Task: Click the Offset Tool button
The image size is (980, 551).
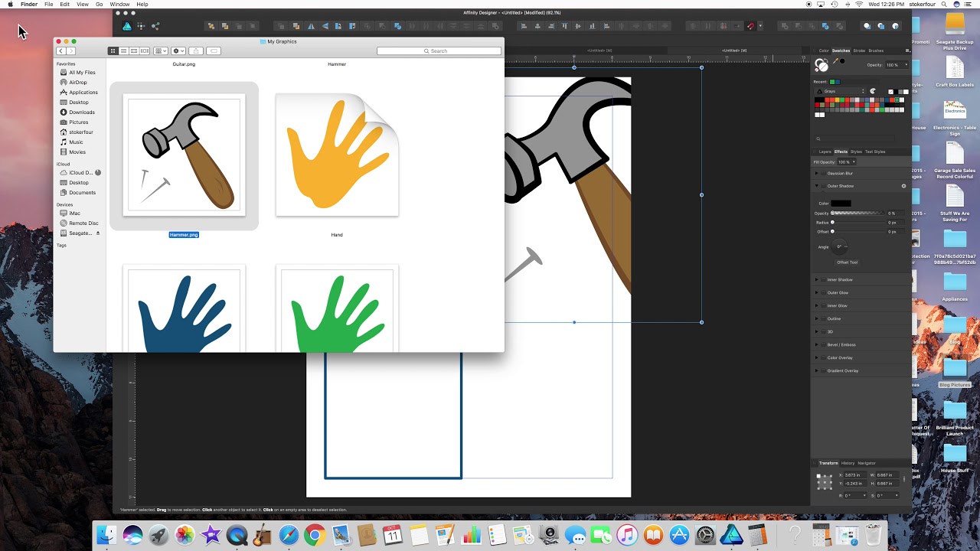Action: click(x=847, y=262)
